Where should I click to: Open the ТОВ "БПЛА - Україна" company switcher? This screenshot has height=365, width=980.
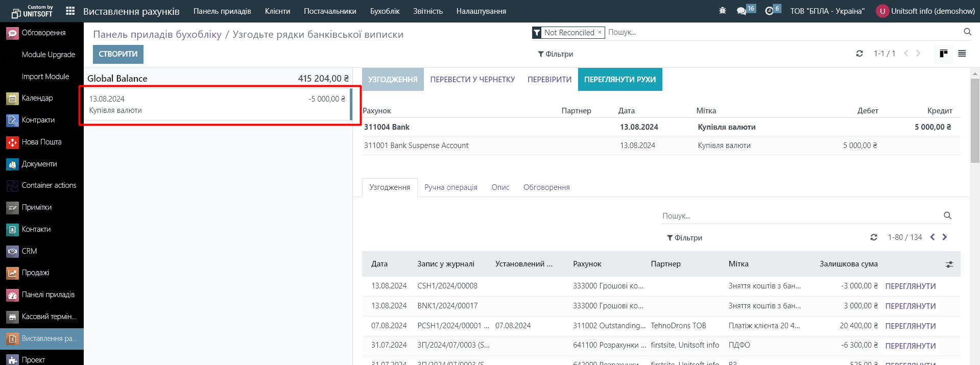[x=827, y=11]
